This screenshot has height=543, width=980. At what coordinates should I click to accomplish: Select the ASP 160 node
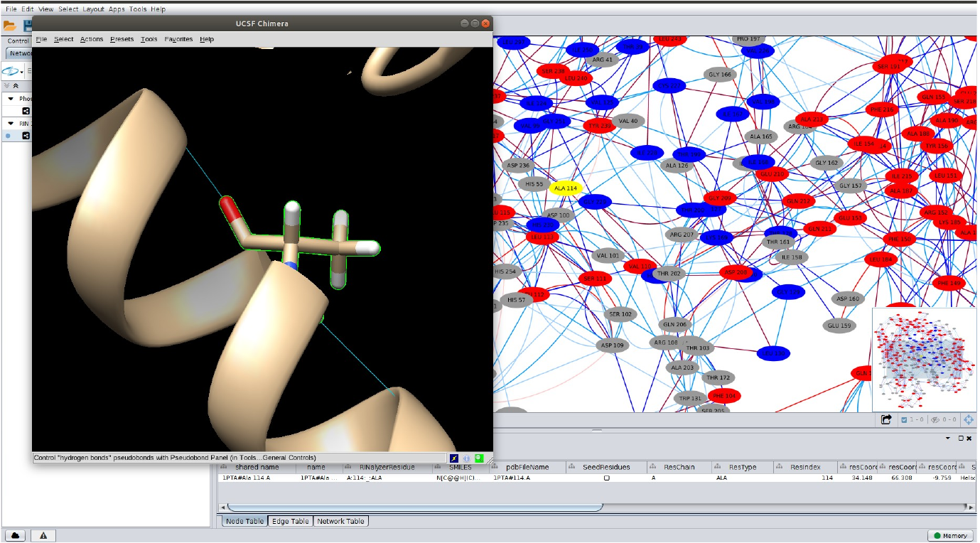point(848,299)
